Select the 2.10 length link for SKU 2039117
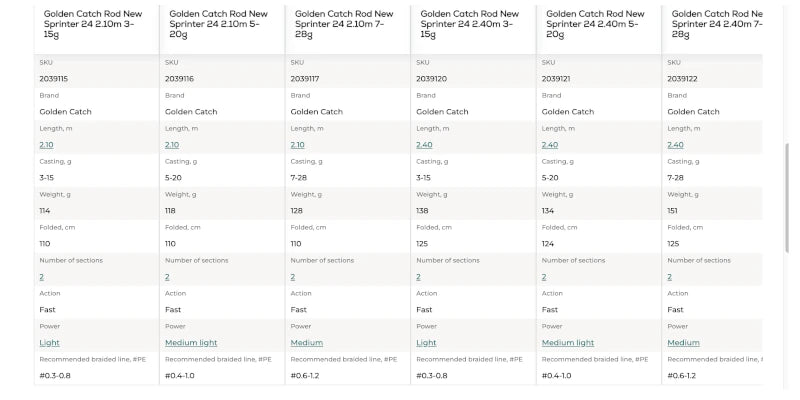The image size is (800, 400). coord(297,145)
